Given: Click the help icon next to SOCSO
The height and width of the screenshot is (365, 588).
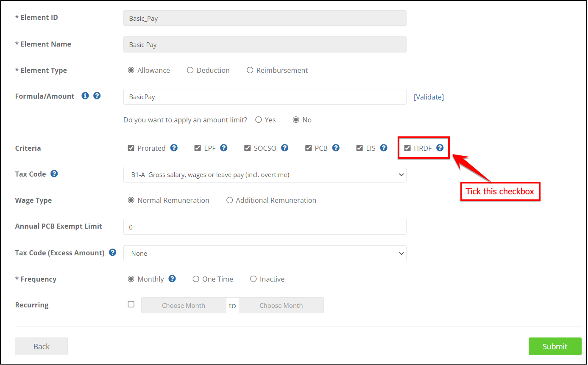Looking at the screenshot, I should tap(285, 148).
